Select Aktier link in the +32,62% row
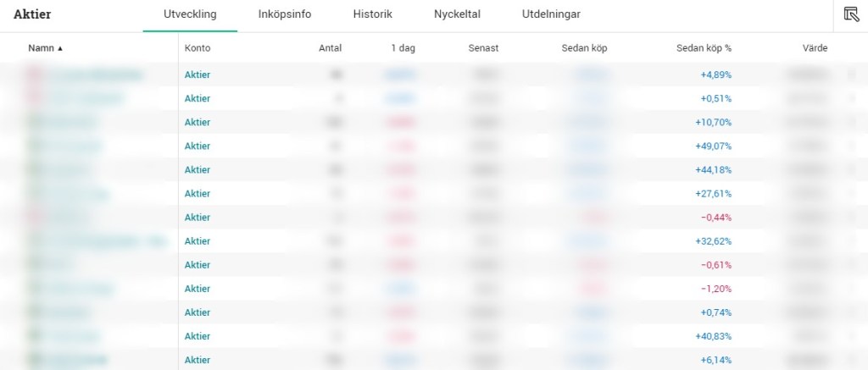 tap(198, 241)
